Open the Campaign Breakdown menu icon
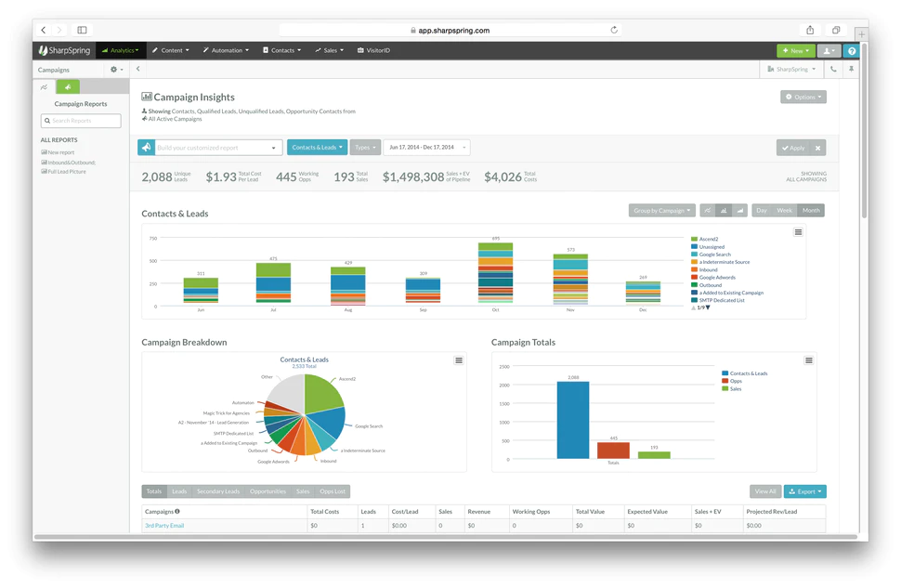This screenshot has height=588, width=901. coord(459,359)
